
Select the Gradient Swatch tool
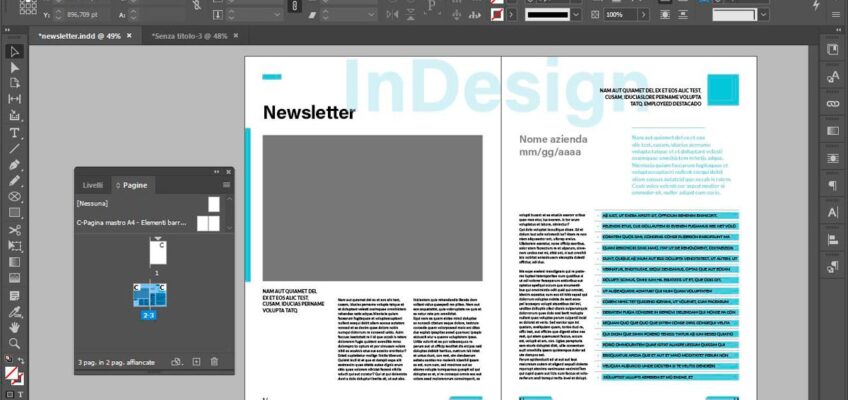[x=15, y=262]
